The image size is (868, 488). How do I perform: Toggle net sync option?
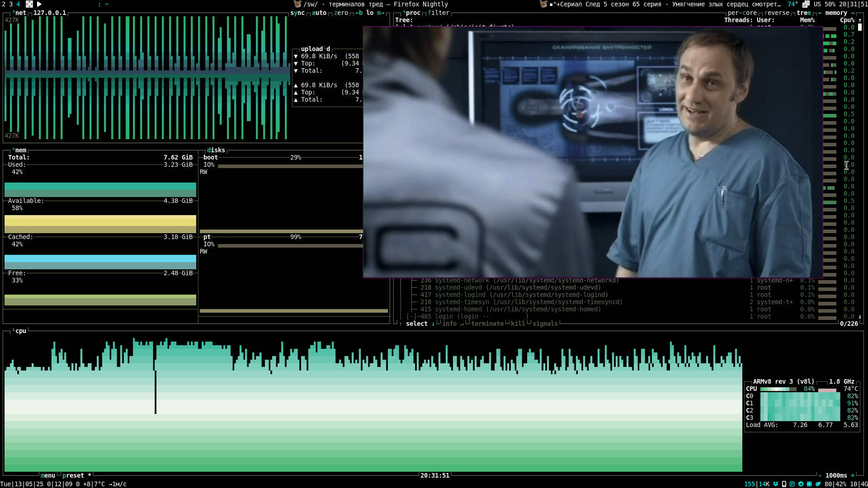pos(297,13)
